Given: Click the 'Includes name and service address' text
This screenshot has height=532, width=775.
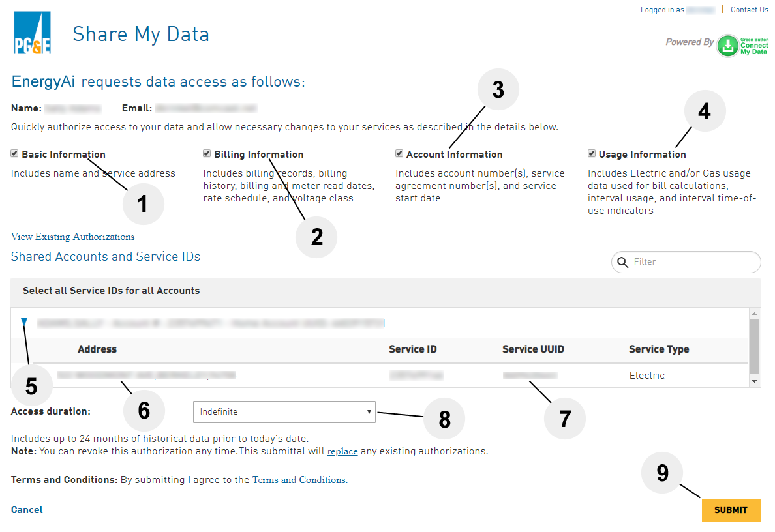Looking at the screenshot, I should [93, 173].
